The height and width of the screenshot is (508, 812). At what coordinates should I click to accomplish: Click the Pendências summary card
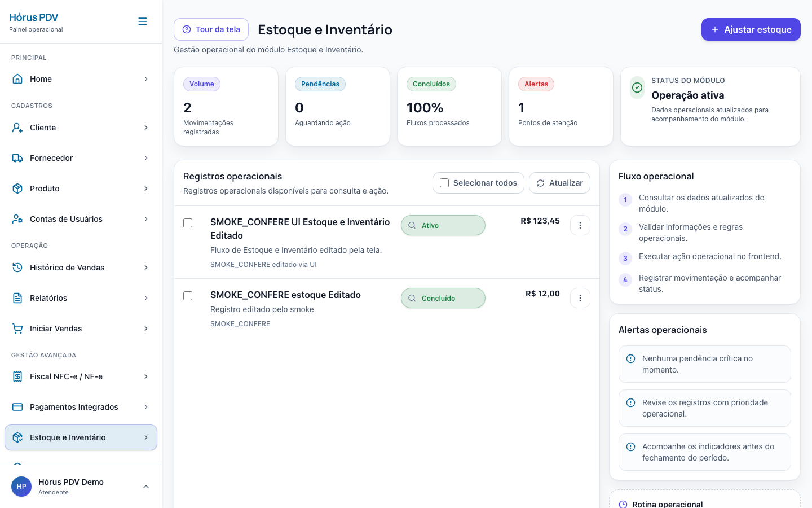(338, 107)
